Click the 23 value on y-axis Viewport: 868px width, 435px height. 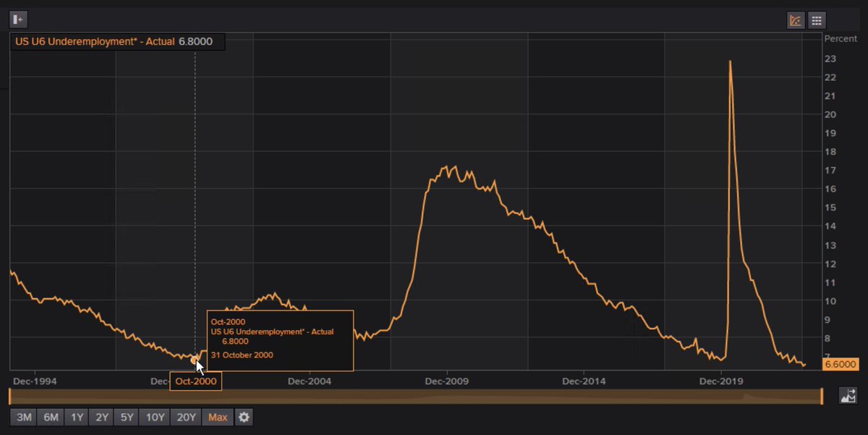[830, 59]
